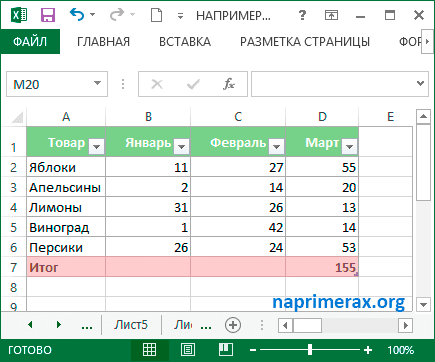
Task: Select cell with value 55
Action: pyautogui.click(x=322, y=167)
